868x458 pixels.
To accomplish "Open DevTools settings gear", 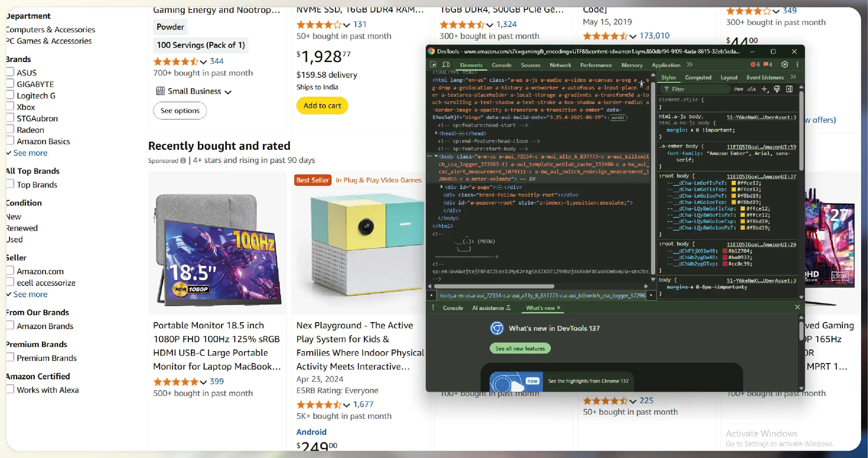I will tap(784, 64).
